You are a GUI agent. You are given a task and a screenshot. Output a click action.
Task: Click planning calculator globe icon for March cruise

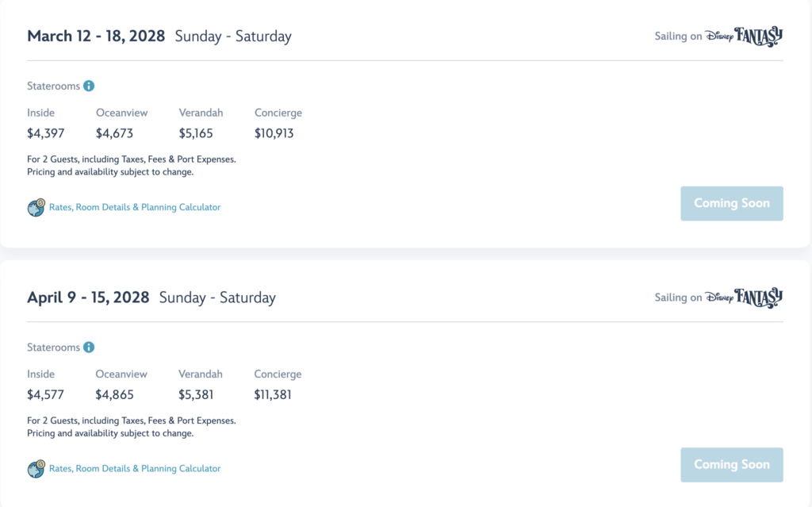point(36,207)
